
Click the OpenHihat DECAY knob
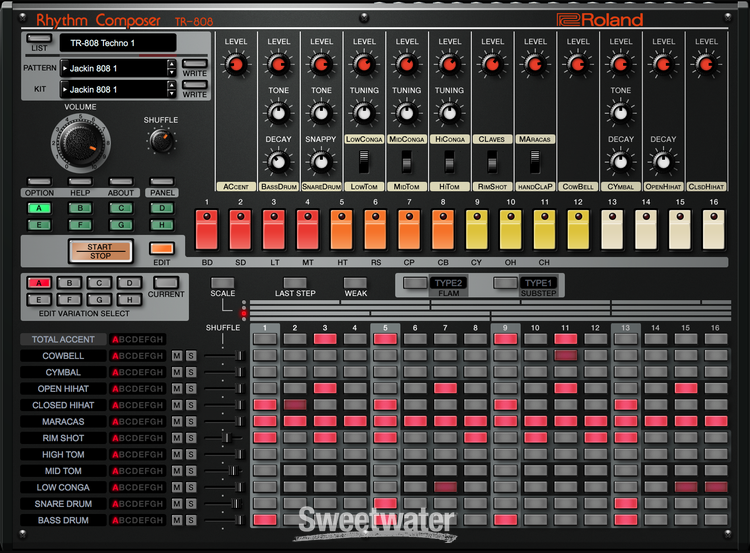coord(663,161)
